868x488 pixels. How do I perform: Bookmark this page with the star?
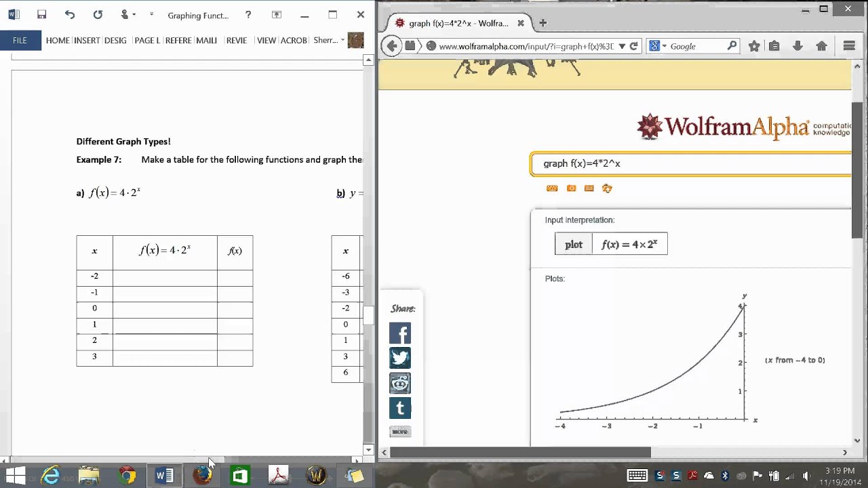(754, 46)
